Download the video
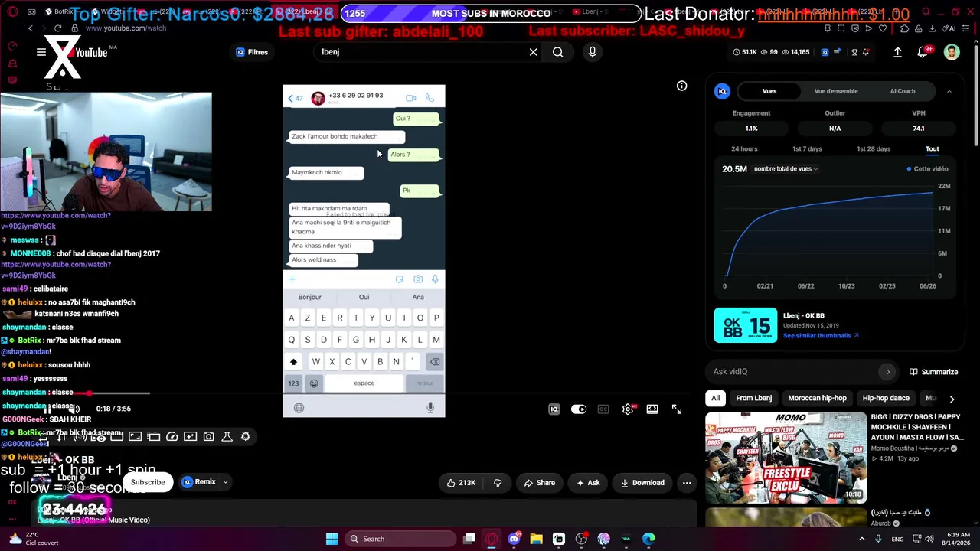Image resolution: width=980 pixels, height=551 pixels. click(642, 483)
